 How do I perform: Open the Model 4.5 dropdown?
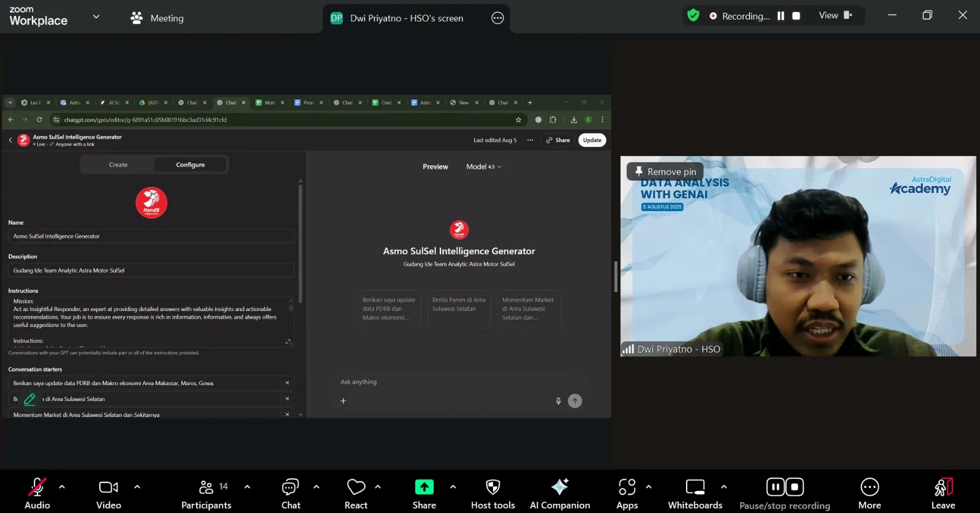coord(484,167)
